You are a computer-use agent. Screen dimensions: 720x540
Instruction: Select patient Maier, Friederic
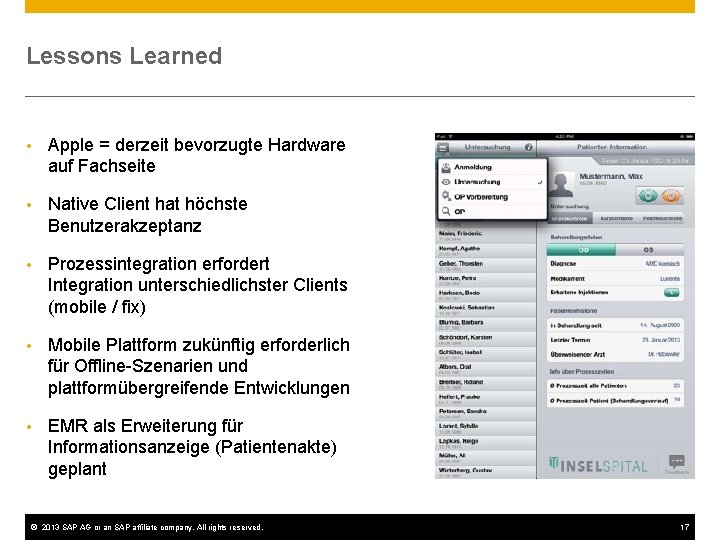click(x=485, y=236)
